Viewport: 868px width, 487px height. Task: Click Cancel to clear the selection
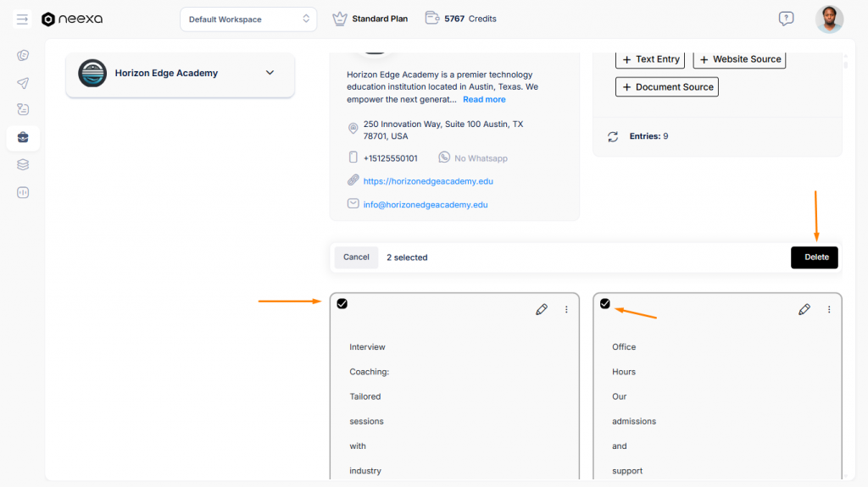tap(356, 257)
